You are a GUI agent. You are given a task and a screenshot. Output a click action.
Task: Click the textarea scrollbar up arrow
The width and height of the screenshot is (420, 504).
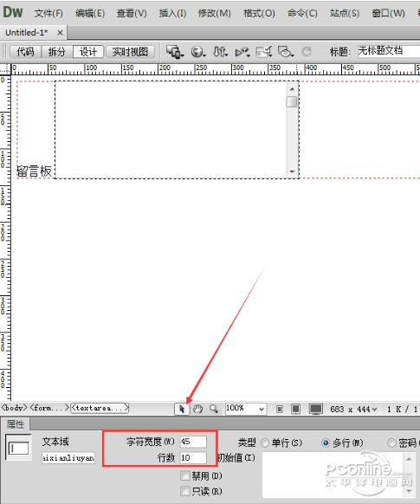click(x=292, y=89)
